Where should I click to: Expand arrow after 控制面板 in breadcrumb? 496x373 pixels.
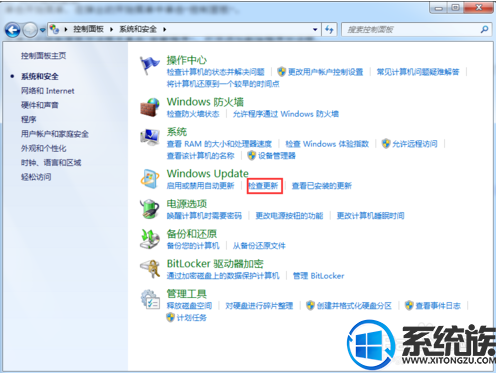[x=112, y=30]
